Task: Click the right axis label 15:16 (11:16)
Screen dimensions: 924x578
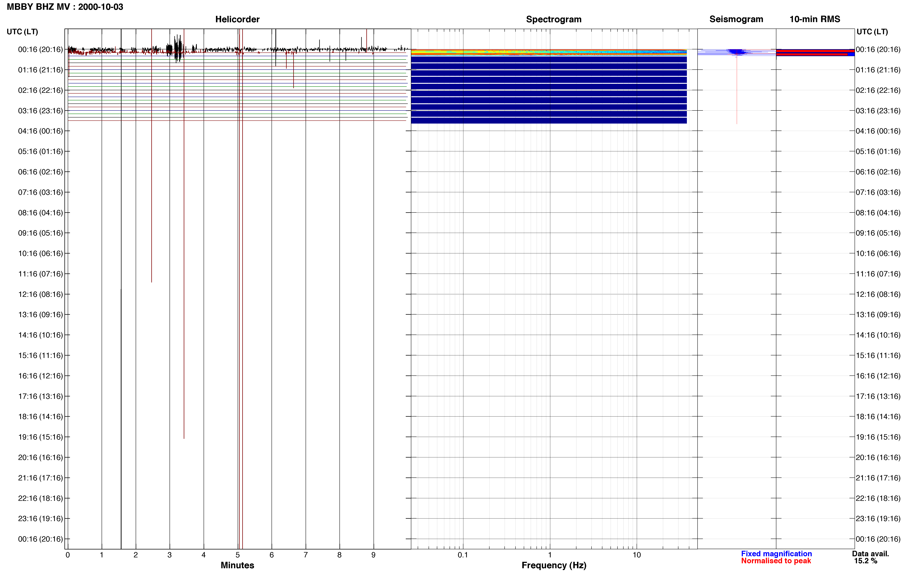Action: point(878,356)
